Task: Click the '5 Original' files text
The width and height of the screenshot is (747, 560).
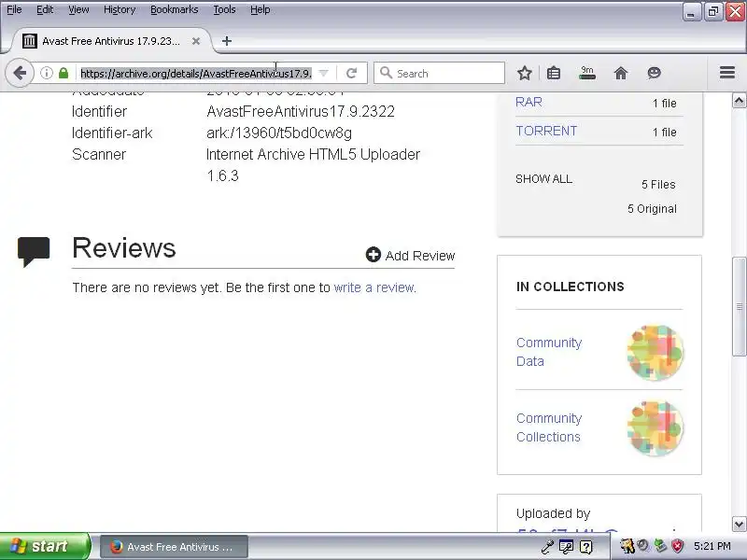Action: click(x=652, y=208)
